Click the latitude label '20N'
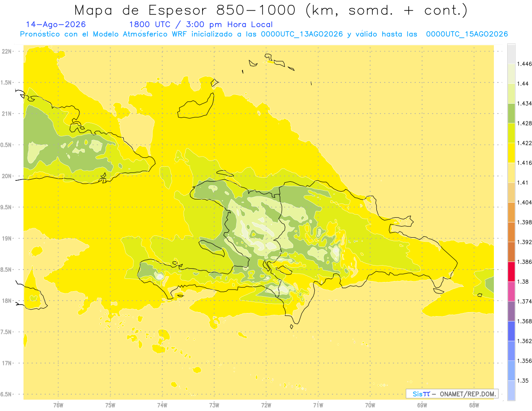Viewport: 532px width, 411px height. pos(6,176)
